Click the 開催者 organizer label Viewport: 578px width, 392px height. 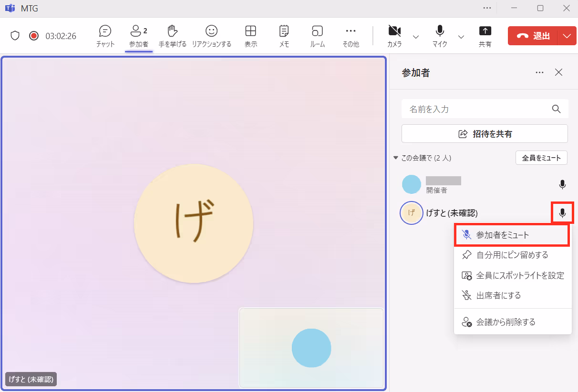pyautogui.click(x=436, y=190)
